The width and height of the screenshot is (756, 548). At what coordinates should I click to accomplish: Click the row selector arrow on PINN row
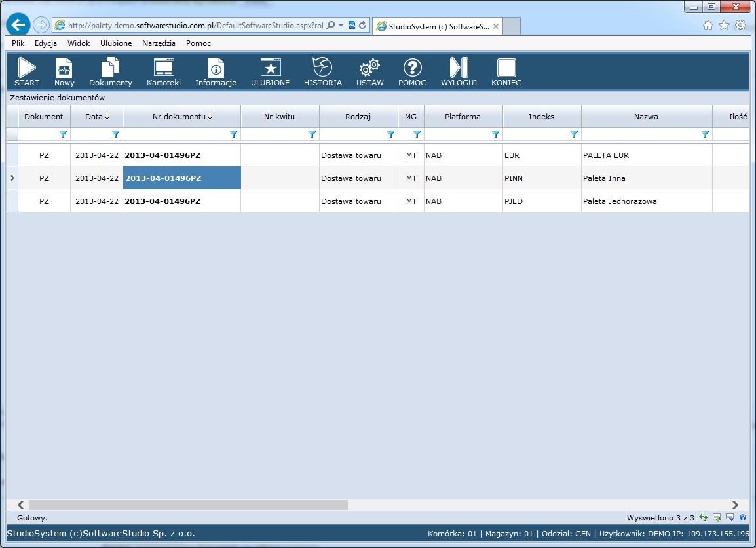12,178
